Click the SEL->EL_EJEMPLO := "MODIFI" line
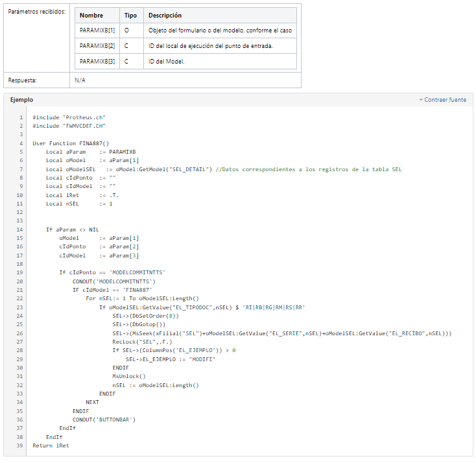Screen dimensions: 476x463 pos(171,359)
